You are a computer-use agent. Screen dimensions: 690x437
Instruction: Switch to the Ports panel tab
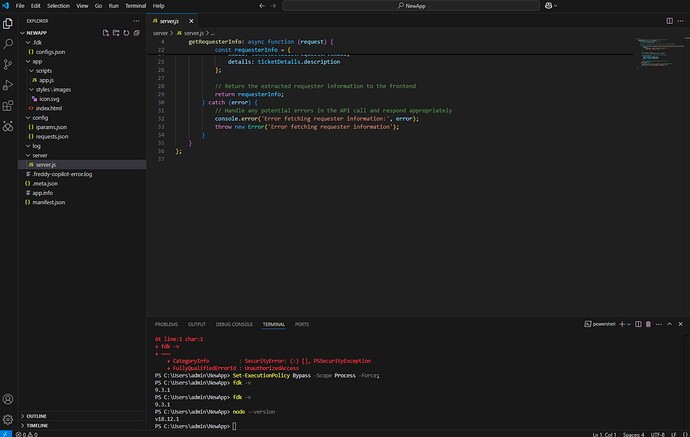[302, 324]
